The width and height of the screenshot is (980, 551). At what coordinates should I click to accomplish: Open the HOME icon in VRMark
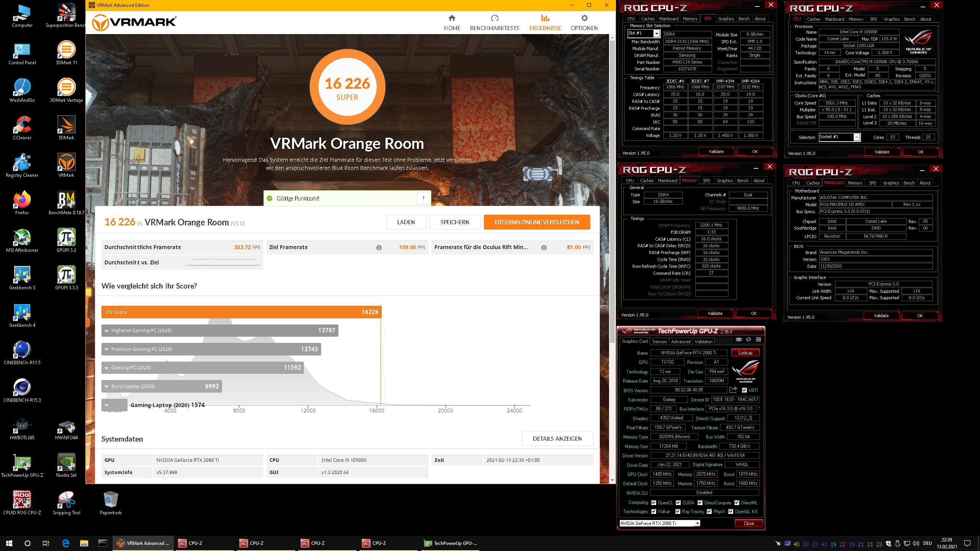452,18
